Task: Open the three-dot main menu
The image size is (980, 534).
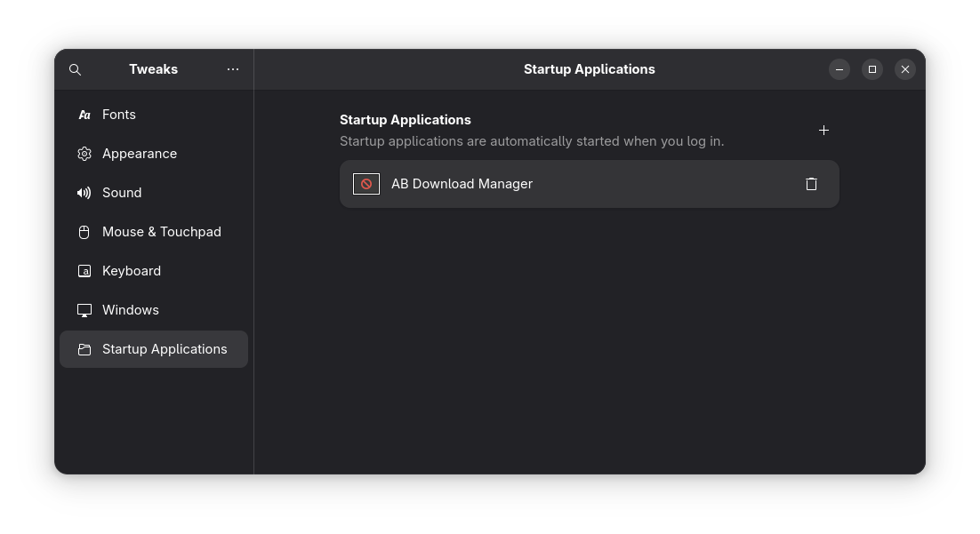Action: coord(233,69)
